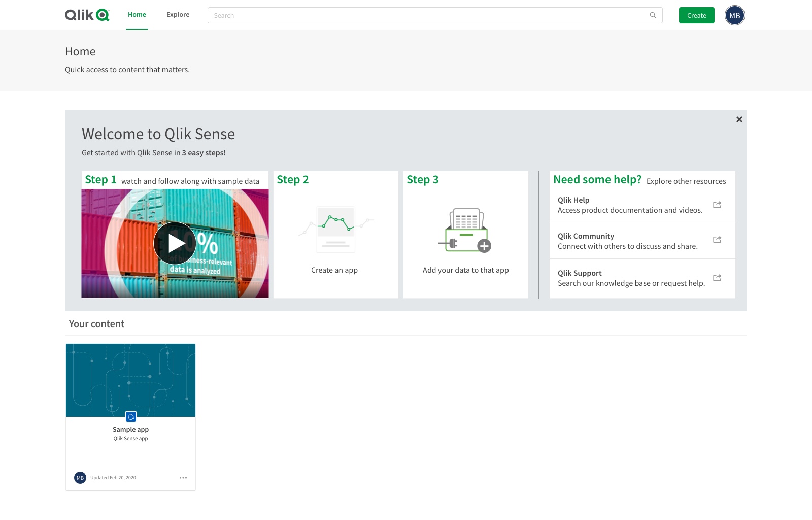This screenshot has width=812, height=520.
Task: Close the Welcome to Qlik Sense banner
Action: click(x=739, y=119)
